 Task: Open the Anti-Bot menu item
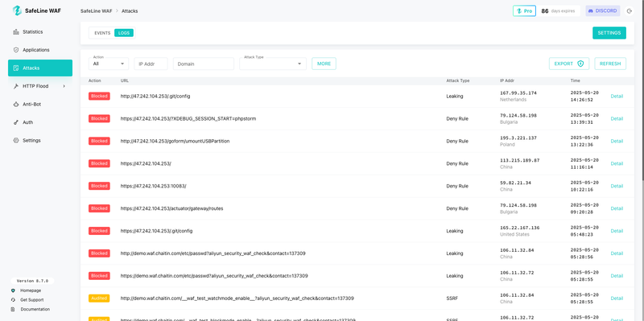40,105
